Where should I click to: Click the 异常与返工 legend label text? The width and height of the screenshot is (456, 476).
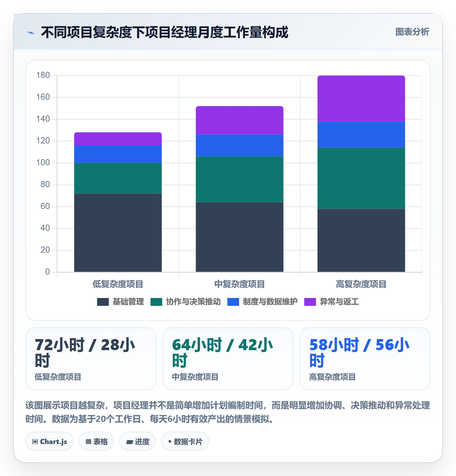pos(339,302)
